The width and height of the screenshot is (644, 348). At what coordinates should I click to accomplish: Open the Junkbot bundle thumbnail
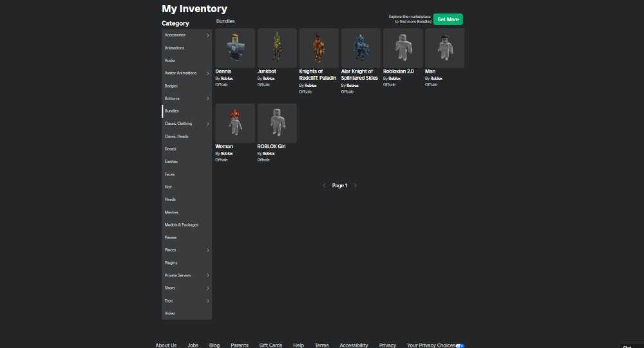point(277,48)
